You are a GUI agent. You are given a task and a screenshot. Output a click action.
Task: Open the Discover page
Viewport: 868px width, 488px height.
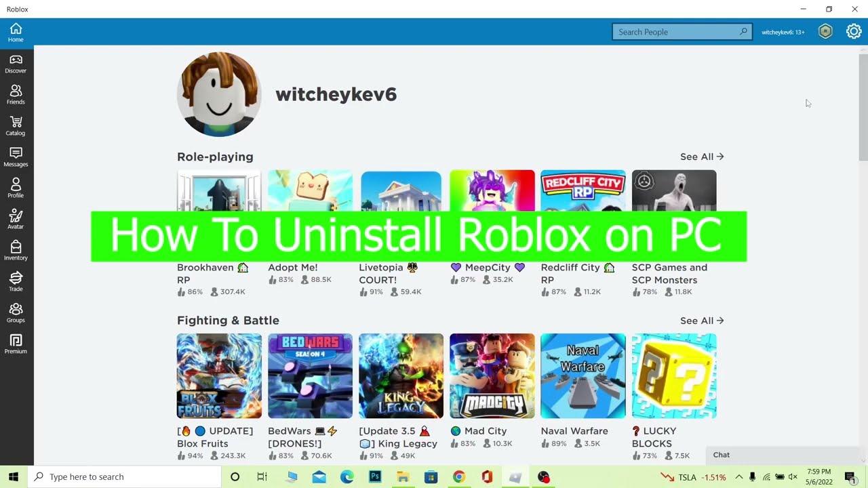click(16, 64)
